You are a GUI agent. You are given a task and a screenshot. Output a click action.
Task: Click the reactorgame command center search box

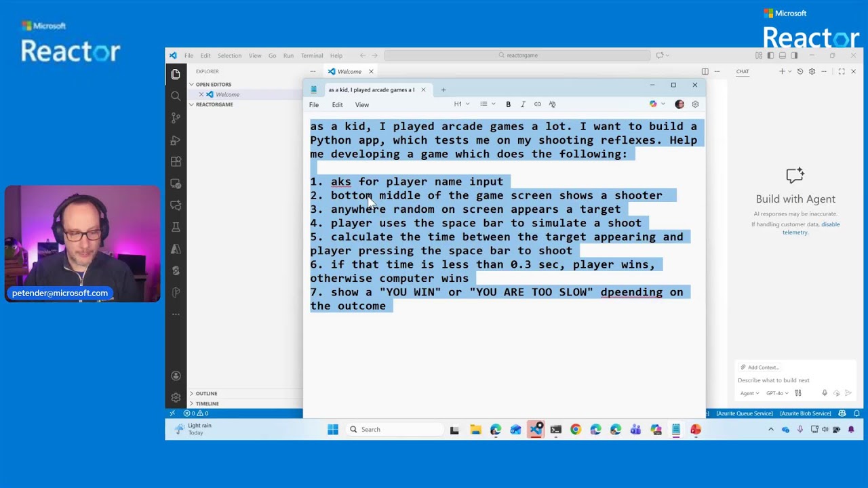point(517,56)
